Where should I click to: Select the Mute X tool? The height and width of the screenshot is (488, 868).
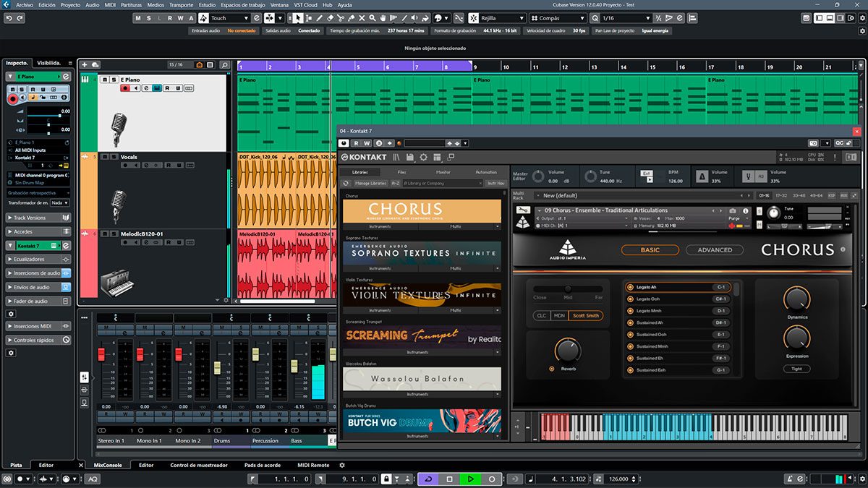(363, 18)
